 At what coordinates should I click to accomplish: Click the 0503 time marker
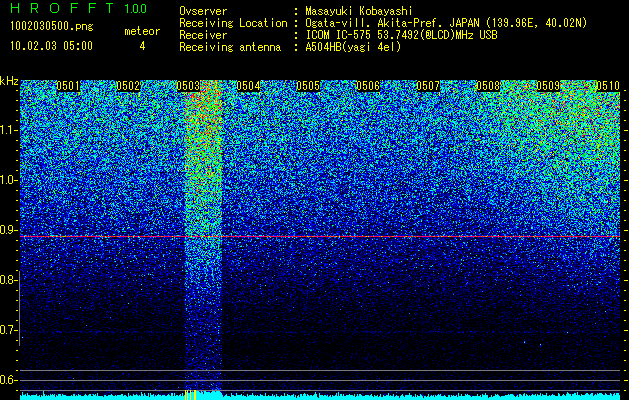[x=188, y=86]
